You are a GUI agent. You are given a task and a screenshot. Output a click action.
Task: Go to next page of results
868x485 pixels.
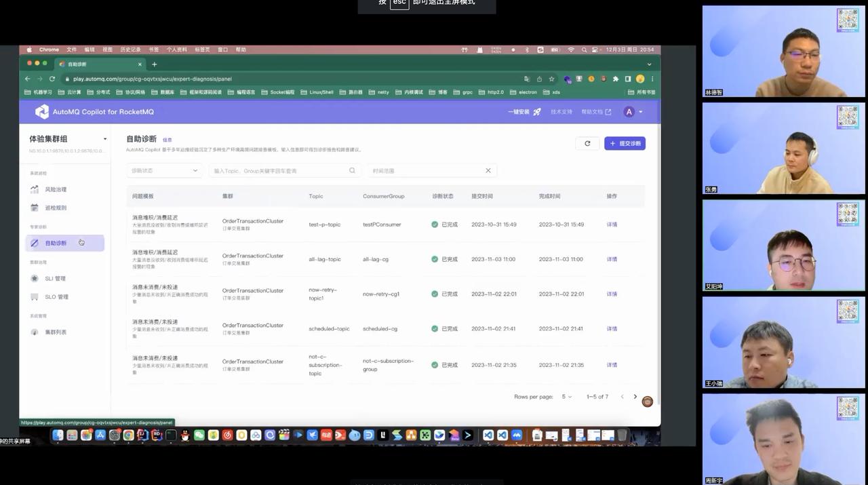(x=635, y=397)
